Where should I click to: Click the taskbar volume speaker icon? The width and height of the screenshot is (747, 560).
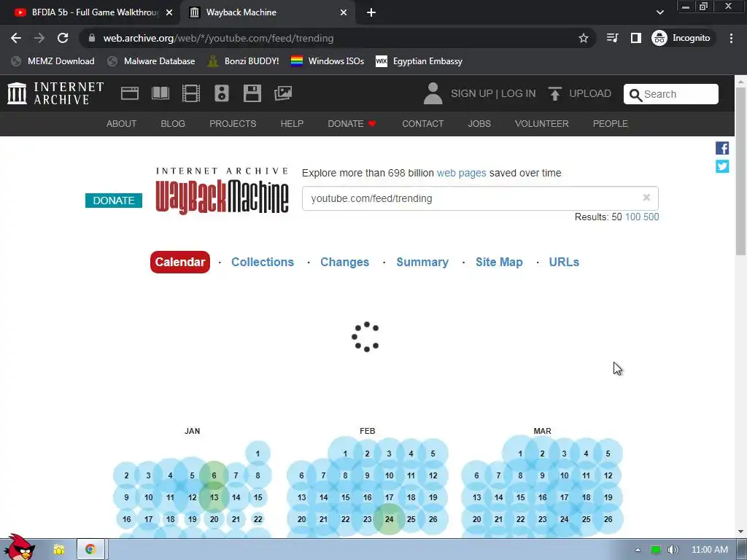pos(673,550)
